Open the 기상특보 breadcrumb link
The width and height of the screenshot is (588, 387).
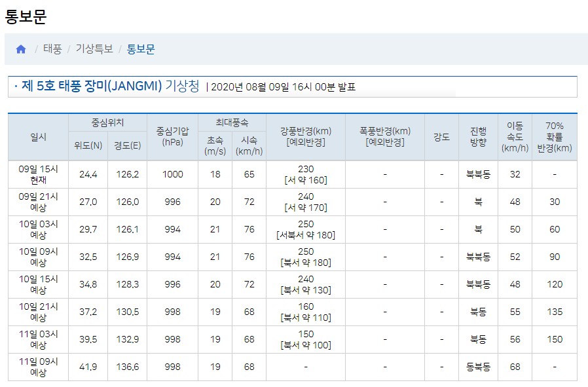click(x=94, y=48)
